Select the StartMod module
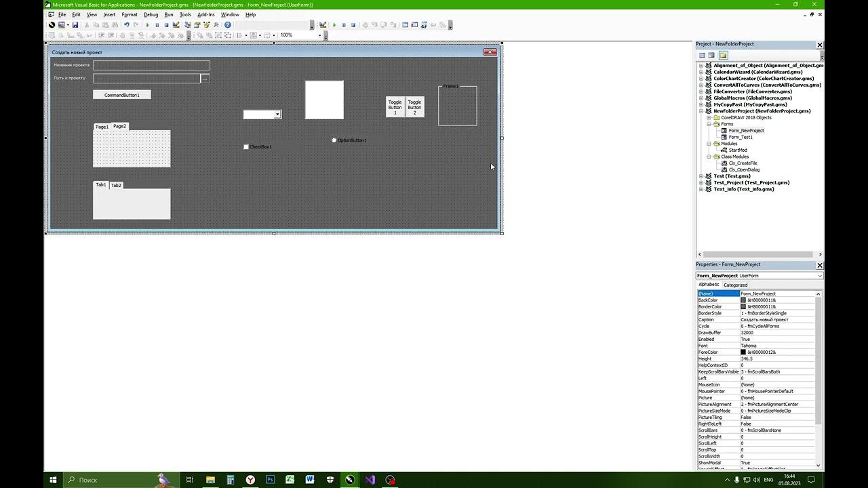868x488 pixels. pyautogui.click(x=738, y=150)
